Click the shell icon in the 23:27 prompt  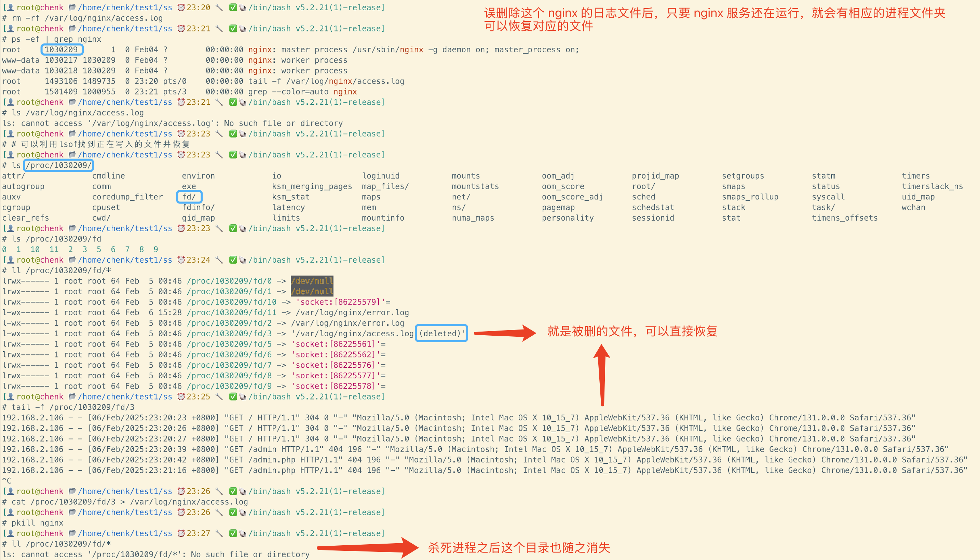pos(243,533)
